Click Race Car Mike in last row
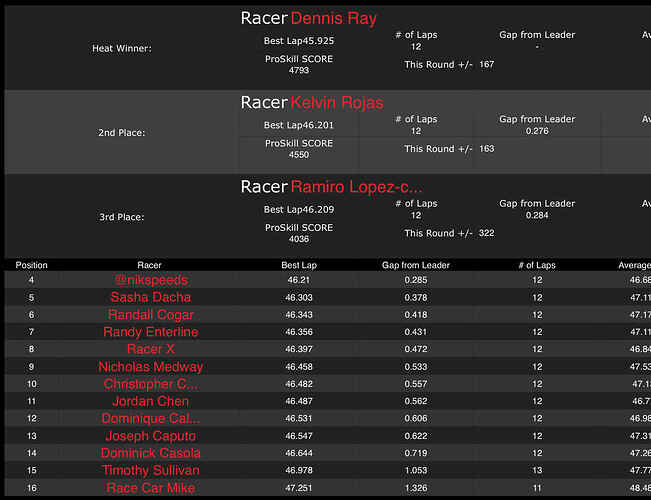The image size is (651, 500). pos(150,488)
